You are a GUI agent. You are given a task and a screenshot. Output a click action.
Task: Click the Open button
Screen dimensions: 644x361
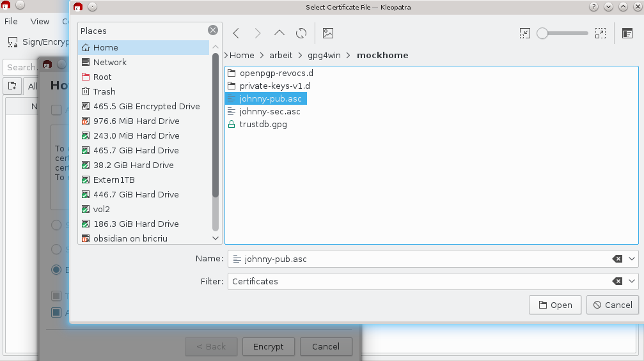[555, 305]
